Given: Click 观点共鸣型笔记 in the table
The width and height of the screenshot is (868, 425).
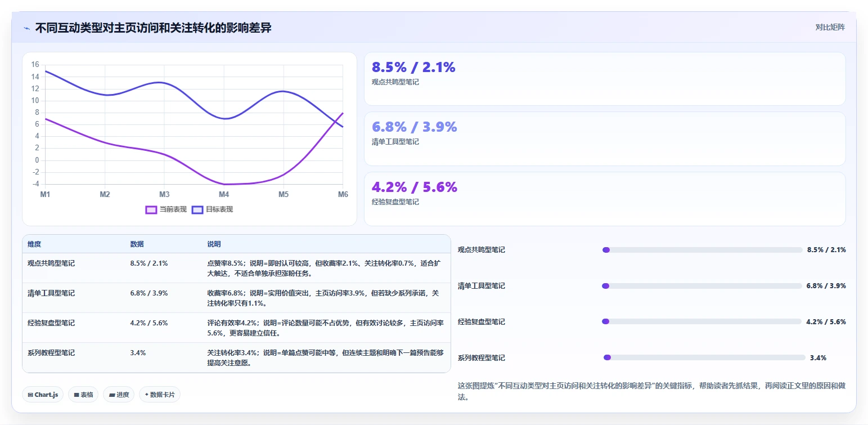Looking at the screenshot, I should [x=51, y=263].
